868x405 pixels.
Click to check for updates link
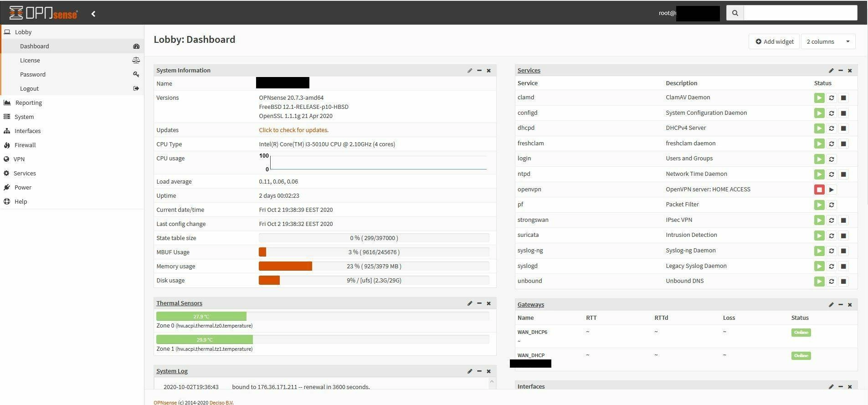click(293, 130)
